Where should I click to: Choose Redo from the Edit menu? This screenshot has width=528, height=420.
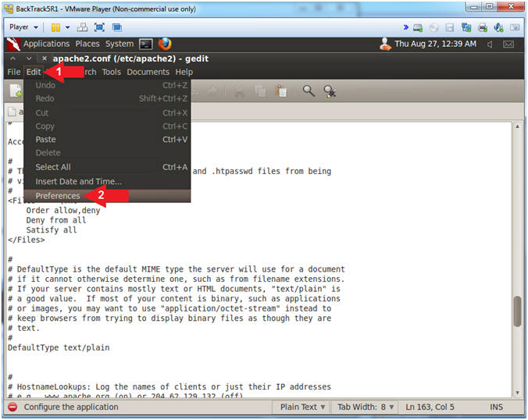(x=107, y=98)
